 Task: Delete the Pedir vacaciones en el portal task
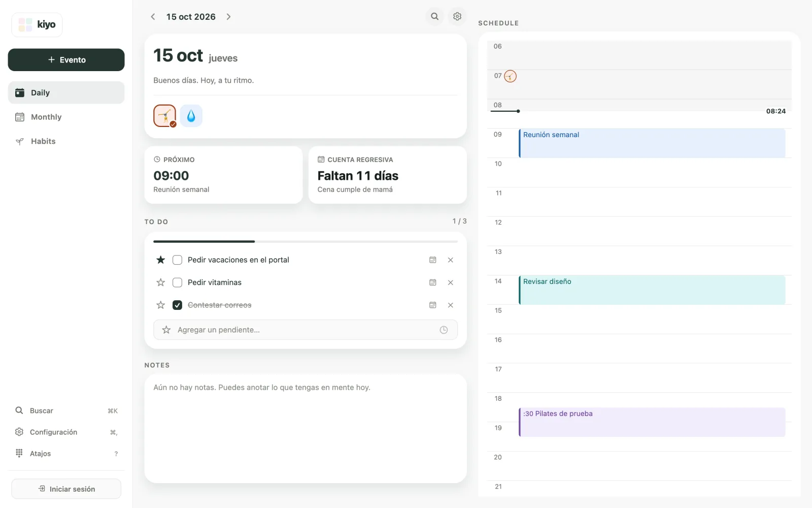pyautogui.click(x=451, y=260)
